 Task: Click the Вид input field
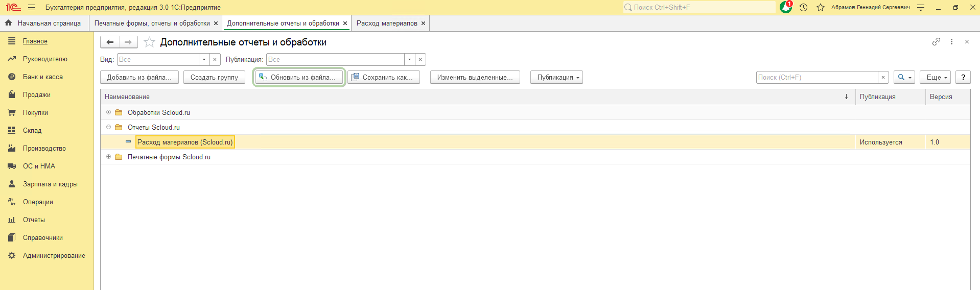click(x=158, y=60)
